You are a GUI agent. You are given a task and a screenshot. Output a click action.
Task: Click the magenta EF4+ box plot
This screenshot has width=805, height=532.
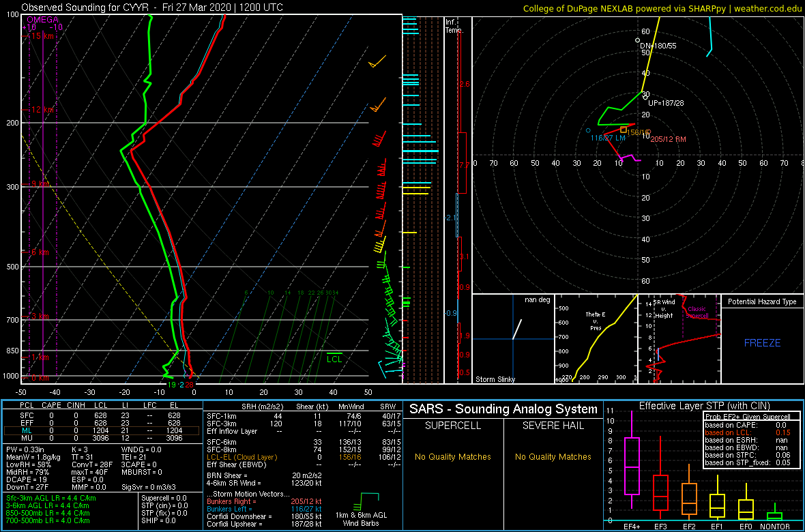[632, 460]
